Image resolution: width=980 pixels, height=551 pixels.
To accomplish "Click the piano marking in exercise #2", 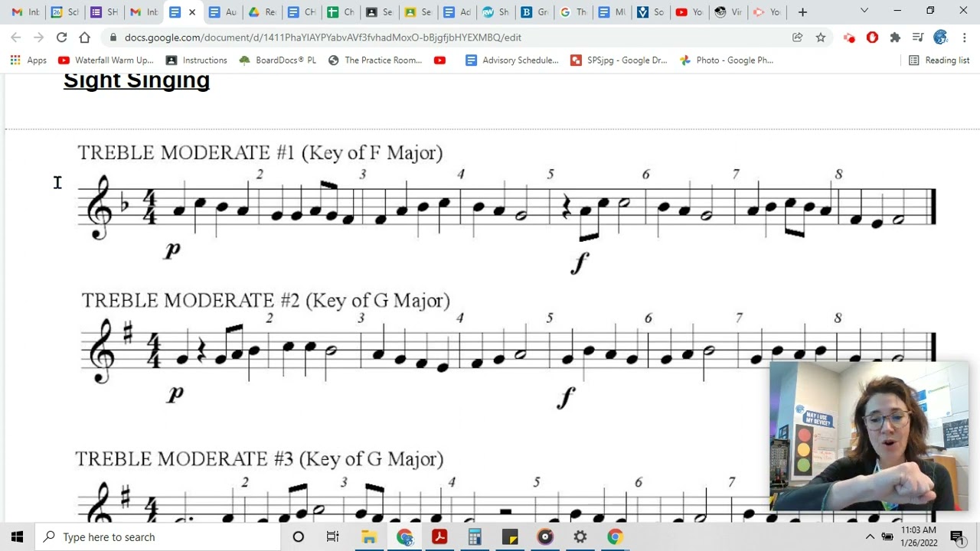I will click(x=175, y=393).
